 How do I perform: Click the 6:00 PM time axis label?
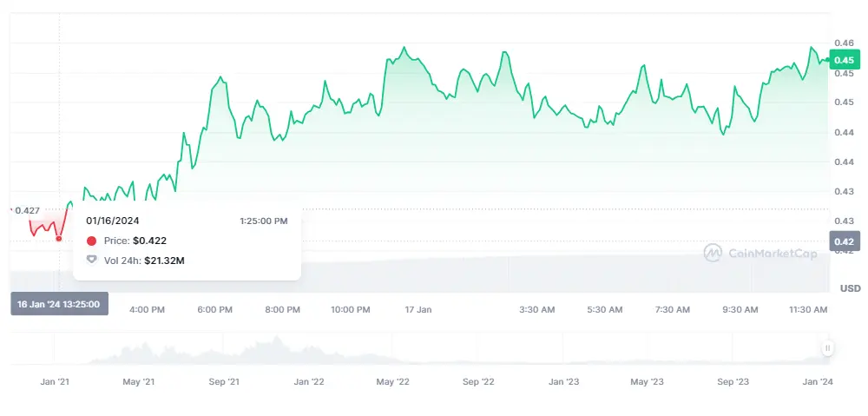pos(214,310)
